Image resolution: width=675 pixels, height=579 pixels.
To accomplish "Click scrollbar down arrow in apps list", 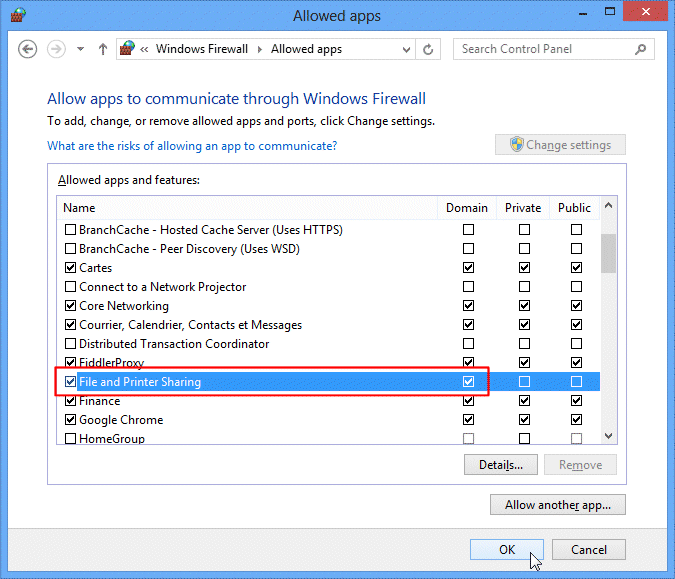I will click(x=608, y=436).
